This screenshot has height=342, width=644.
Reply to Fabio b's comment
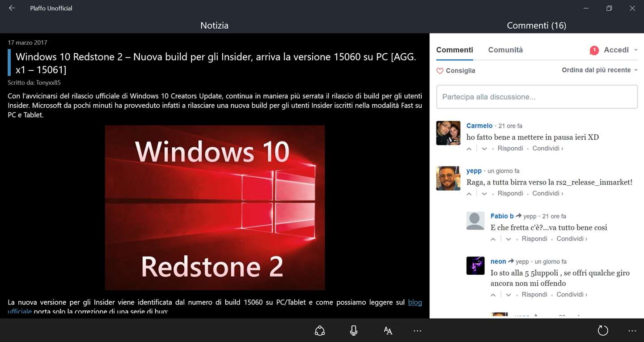point(534,239)
